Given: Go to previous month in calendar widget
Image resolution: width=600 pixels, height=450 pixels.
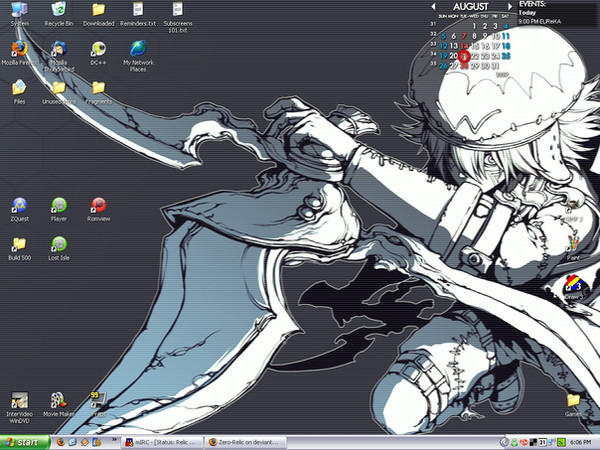Looking at the screenshot, I should click(434, 6).
